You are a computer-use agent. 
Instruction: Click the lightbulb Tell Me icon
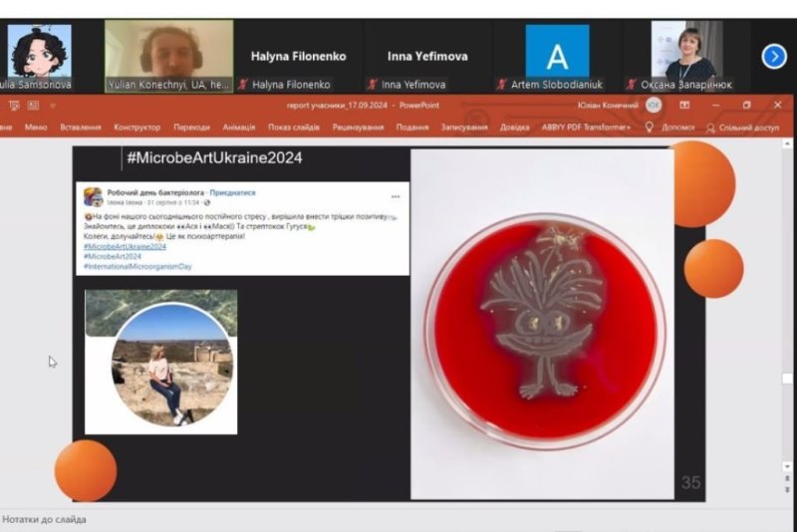click(650, 128)
